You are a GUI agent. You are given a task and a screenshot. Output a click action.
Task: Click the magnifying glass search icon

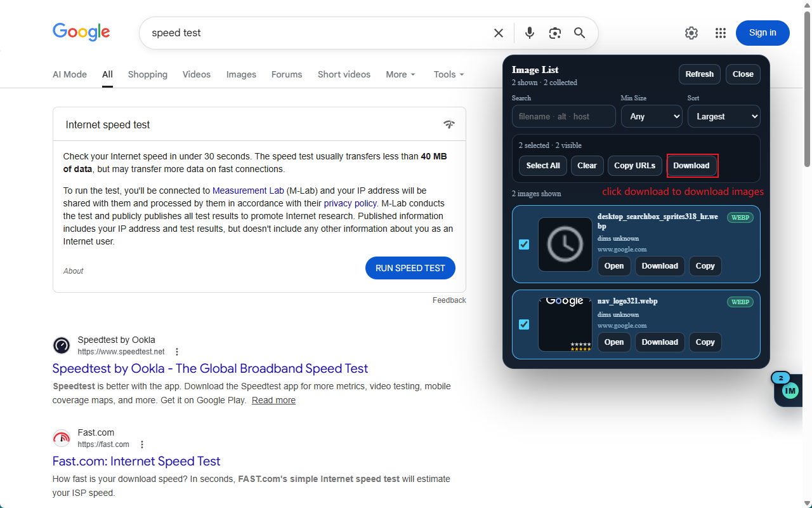point(579,33)
